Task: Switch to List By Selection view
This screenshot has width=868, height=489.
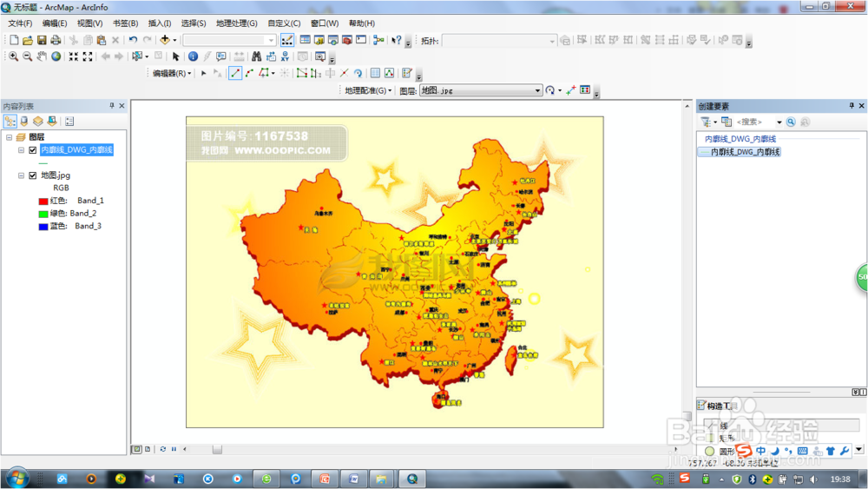Action: [x=52, y=122]
